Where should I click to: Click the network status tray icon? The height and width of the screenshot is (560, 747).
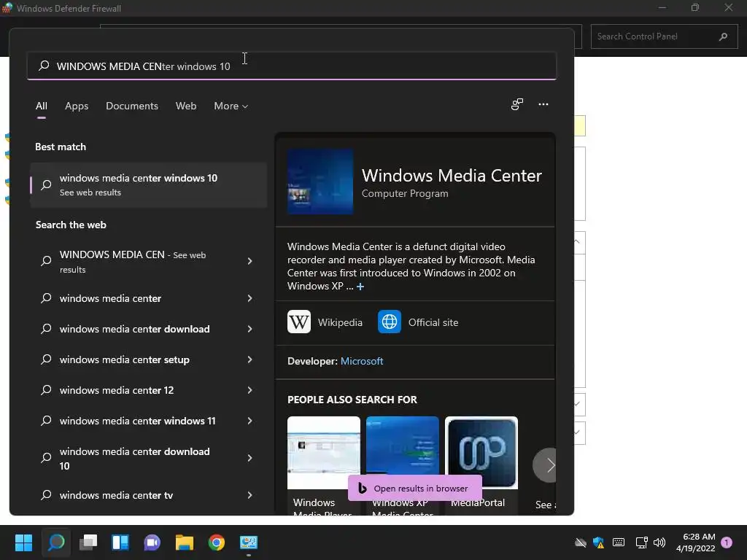coord(641,542)
